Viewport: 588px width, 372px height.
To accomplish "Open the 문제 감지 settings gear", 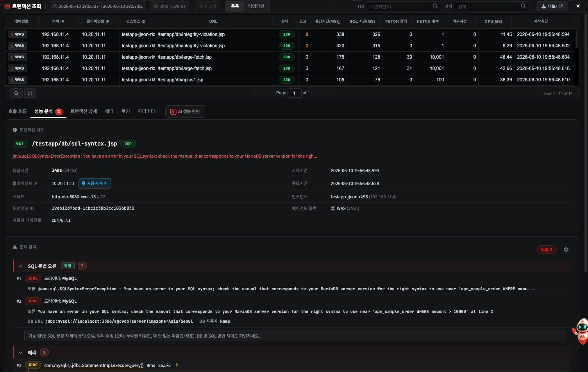I will pyautogui.click(x=566, y=250).
